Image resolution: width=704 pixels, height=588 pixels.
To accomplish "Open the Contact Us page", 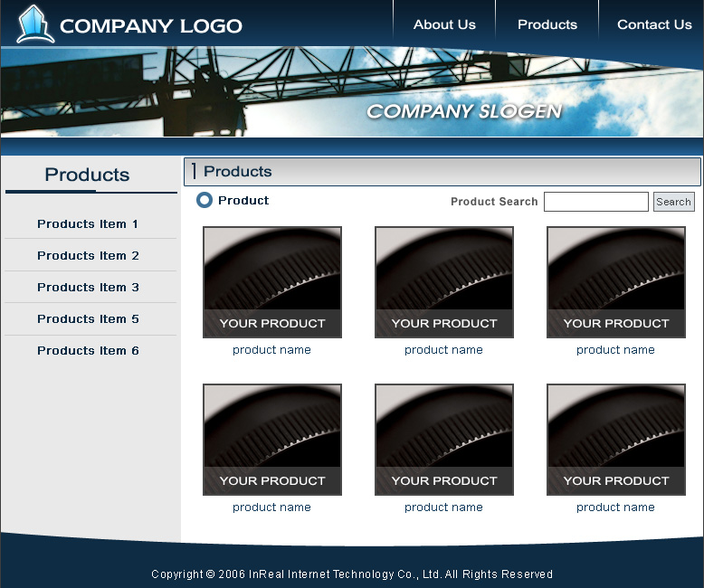I will [654, 24].
